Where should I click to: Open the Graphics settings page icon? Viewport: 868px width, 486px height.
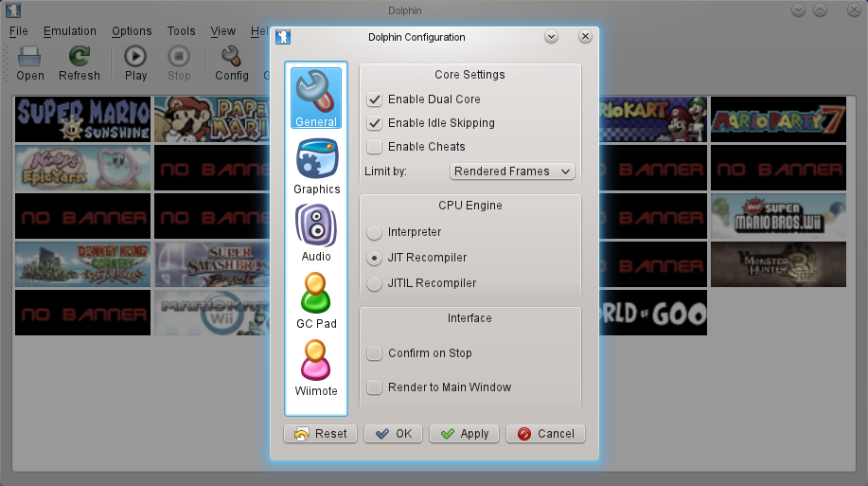pyautogui.click(x=316, y=159)
